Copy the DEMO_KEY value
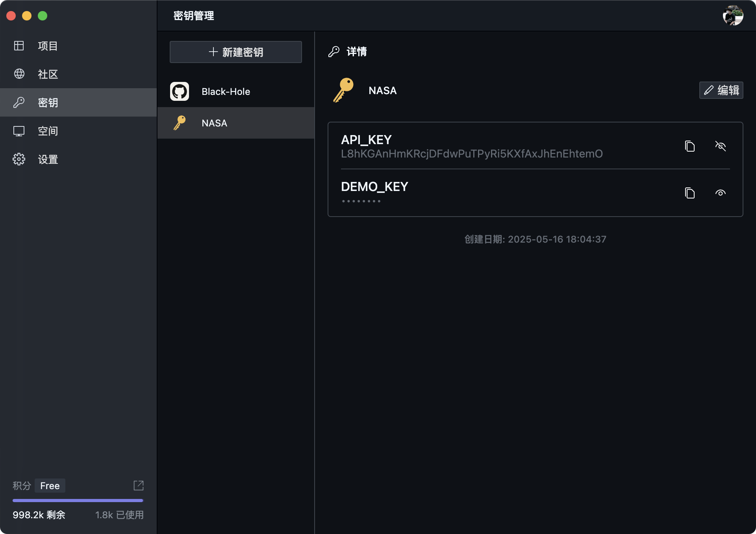This screenshot has width=756, height=534. 689,193
